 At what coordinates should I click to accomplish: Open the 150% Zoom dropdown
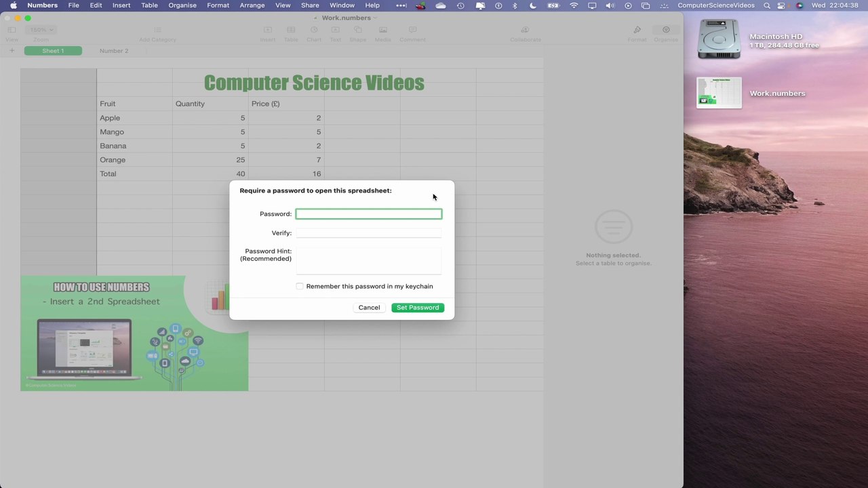(x=41, y=30)
